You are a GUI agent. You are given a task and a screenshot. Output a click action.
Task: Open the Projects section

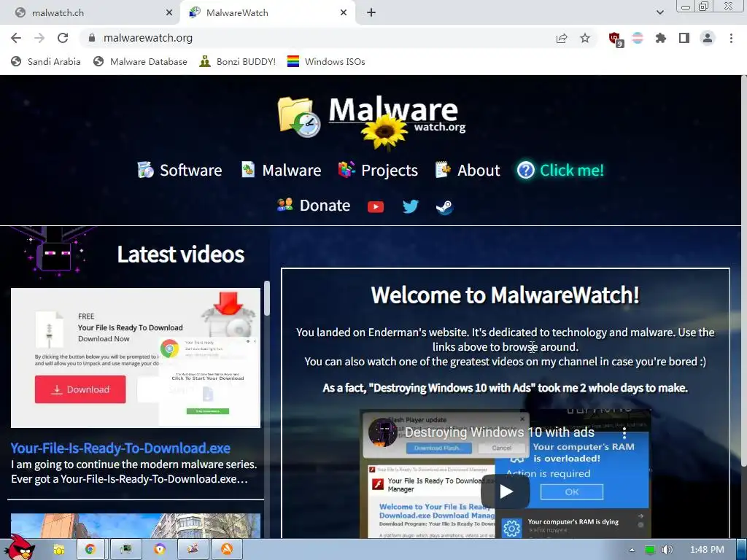click(x=379, y=170)
